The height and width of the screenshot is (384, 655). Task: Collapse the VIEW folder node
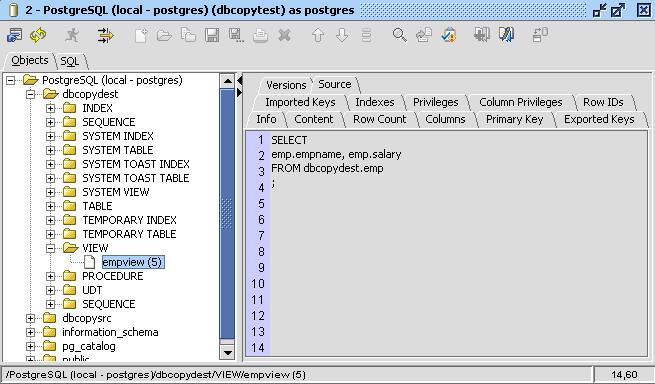tap(51, 248)
